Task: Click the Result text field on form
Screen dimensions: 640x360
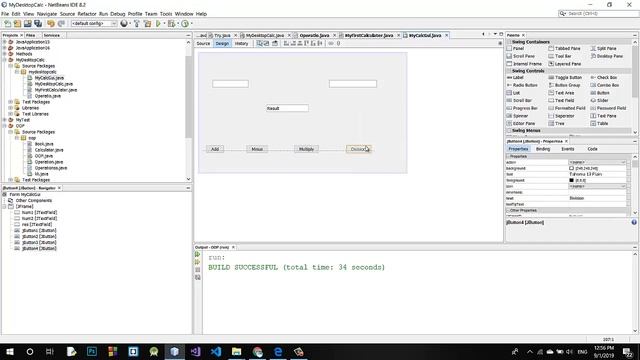Action: [287, 108]
